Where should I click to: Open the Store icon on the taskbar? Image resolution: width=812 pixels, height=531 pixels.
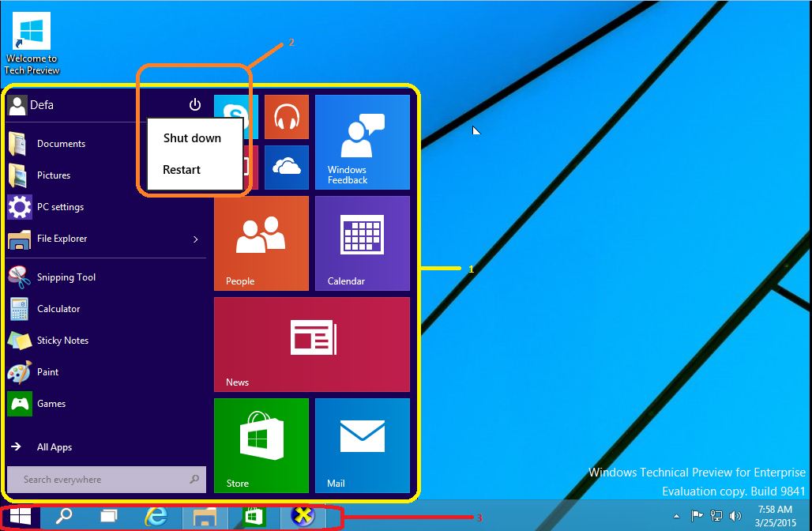pos(253,517)
